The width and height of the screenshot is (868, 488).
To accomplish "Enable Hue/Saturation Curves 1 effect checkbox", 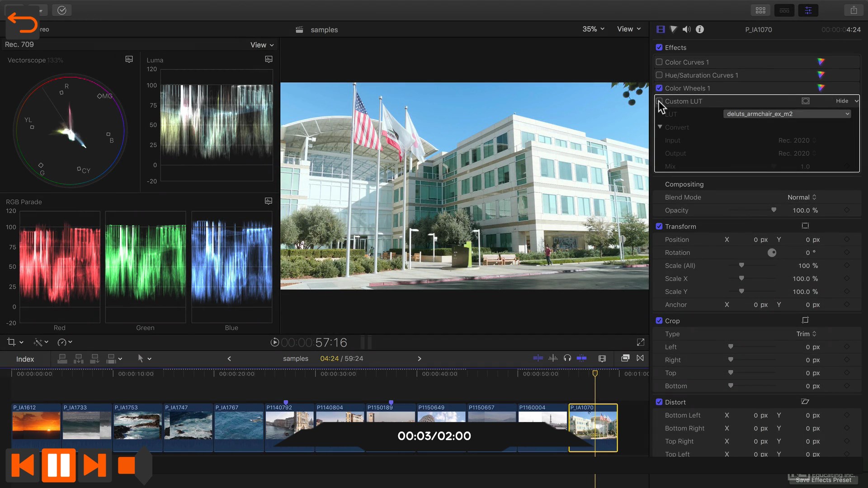I will (659, 75).
